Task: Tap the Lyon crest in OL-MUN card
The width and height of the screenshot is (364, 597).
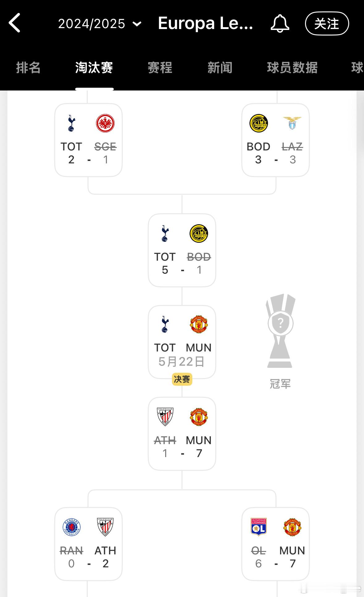Action: pyautogui.click(x=259, y=527)
